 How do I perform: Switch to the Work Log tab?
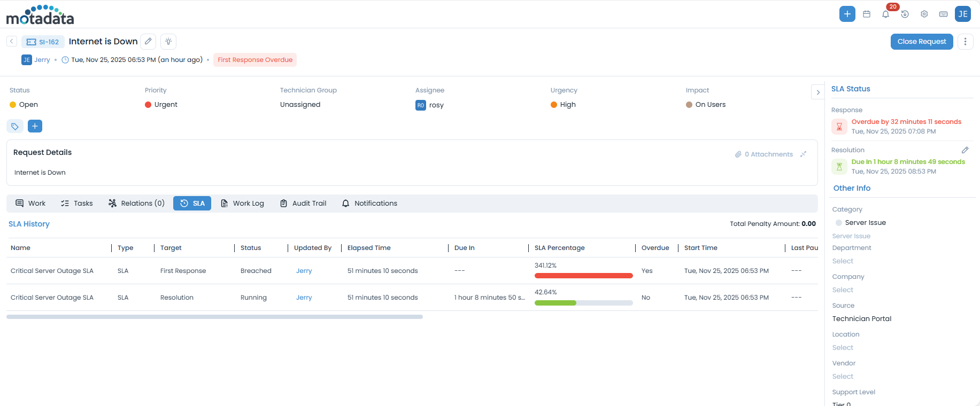pyautogui.click(x=242, y=204)
